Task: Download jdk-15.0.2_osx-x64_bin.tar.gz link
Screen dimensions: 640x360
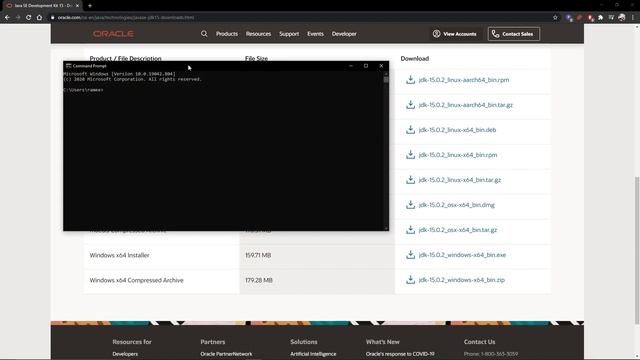Action: (x=458, y=230)
